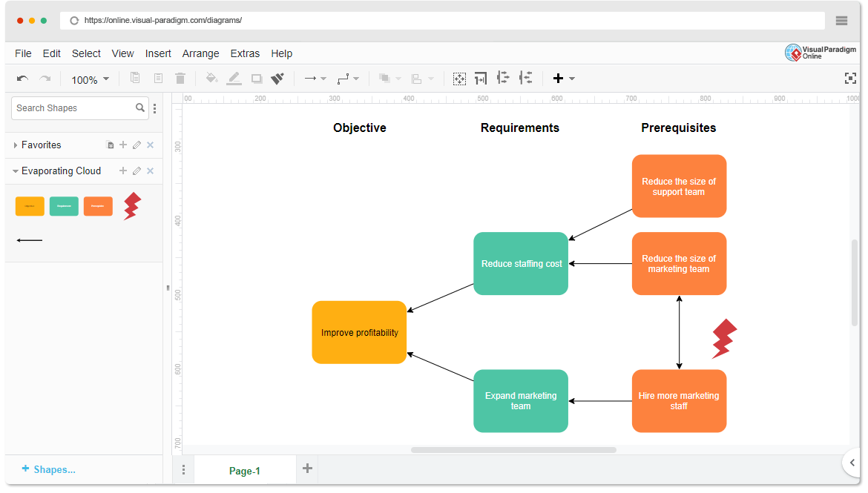This screenshot has width=868, height=493.
Task: Toggle the shadow icon in toolbar
Action: [x=257, y=79]
